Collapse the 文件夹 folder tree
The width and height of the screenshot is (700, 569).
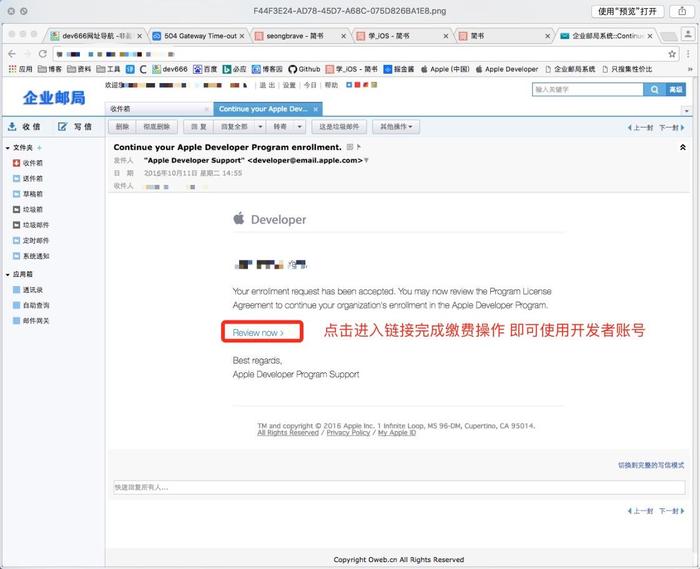[8, 148]
